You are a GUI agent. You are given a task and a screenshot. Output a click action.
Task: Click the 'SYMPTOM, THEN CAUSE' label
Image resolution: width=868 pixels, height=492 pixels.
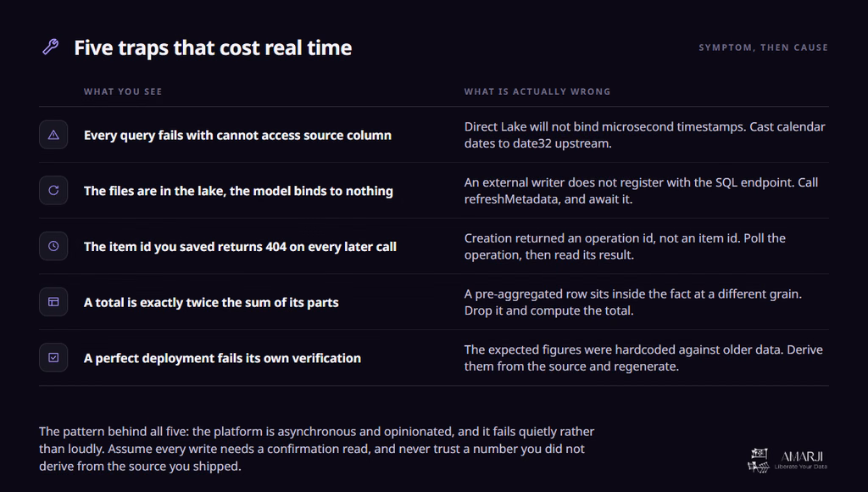(x=764, y=48)
